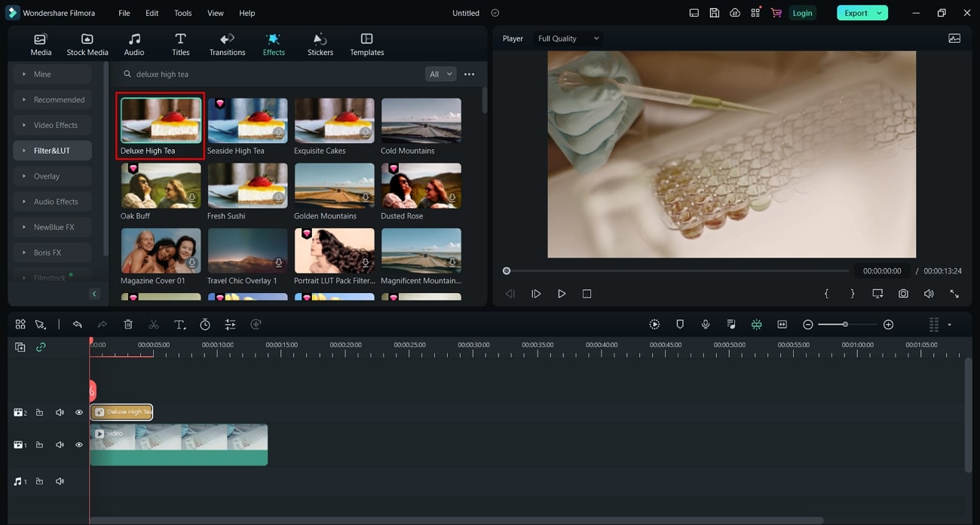Change the workspace layout icon in title bar
This screenshot has height=525, width=980.
694,13
